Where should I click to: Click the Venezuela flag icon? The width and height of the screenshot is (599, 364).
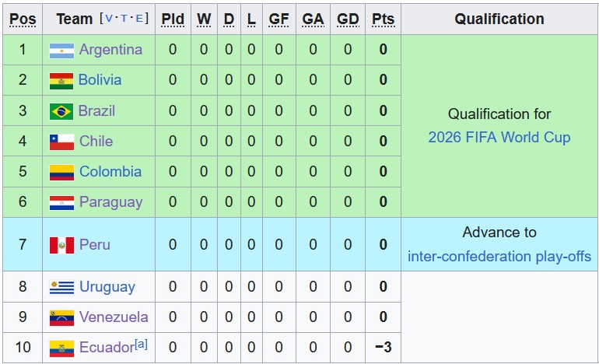pyautogui.click(x=61, y=317)
